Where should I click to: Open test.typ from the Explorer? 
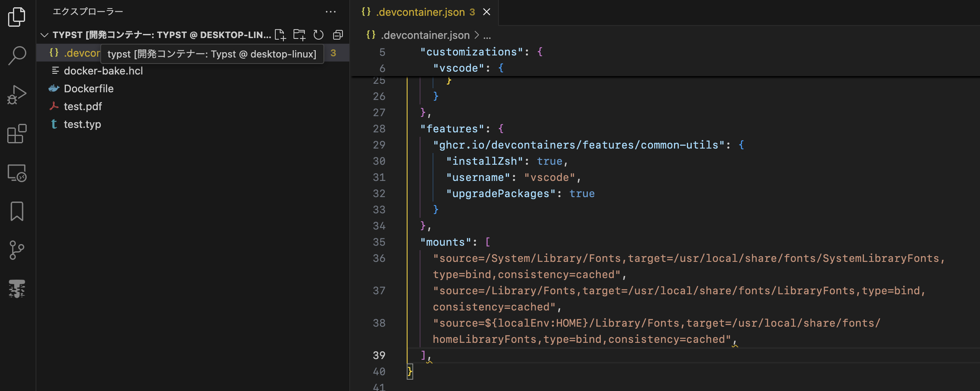(82, 124)
